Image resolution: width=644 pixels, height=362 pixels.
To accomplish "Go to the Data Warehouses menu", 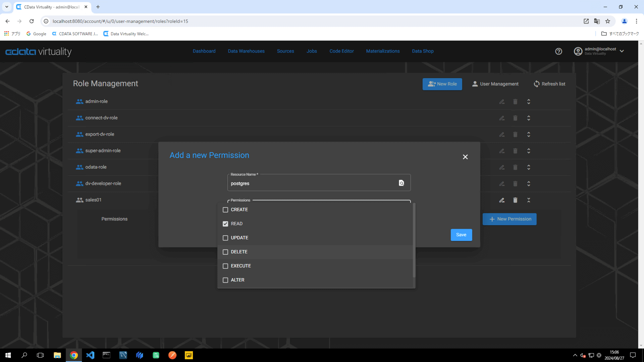I will 246,51.
